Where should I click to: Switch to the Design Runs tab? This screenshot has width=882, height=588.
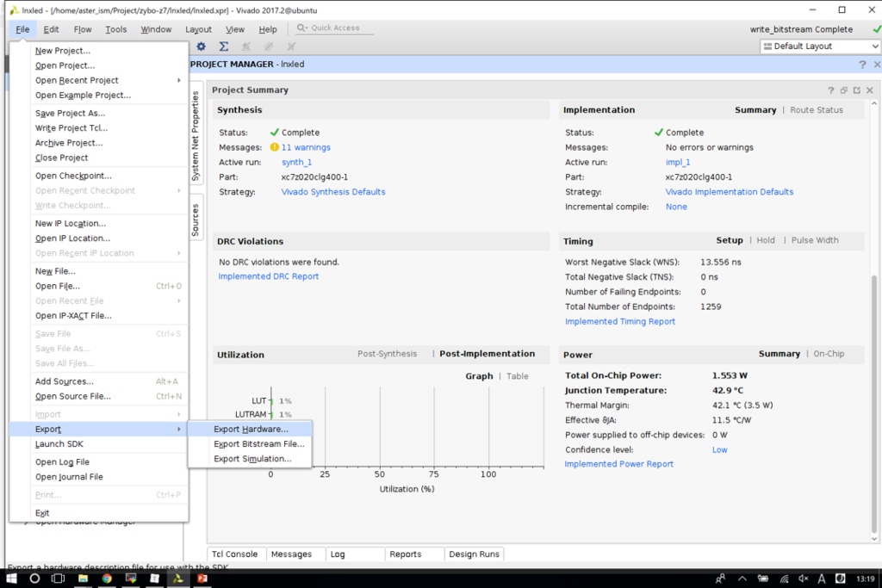[475, 554]
